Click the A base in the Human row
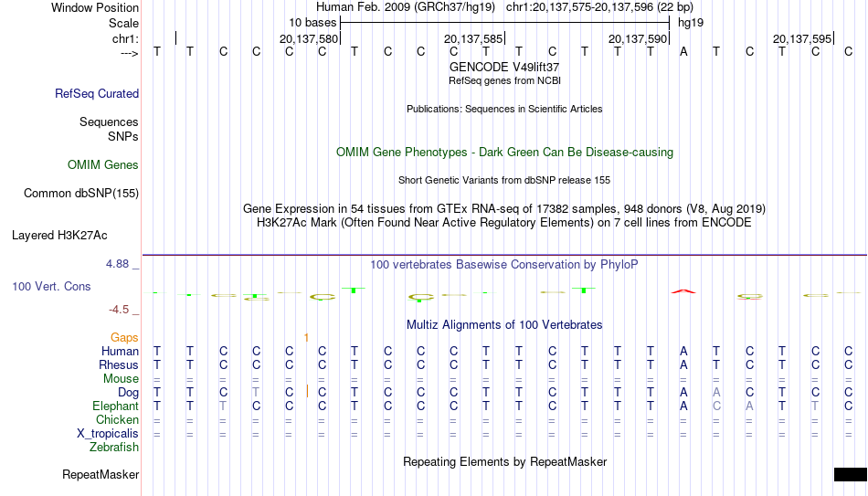868x496 pixels. click(683, 352)
